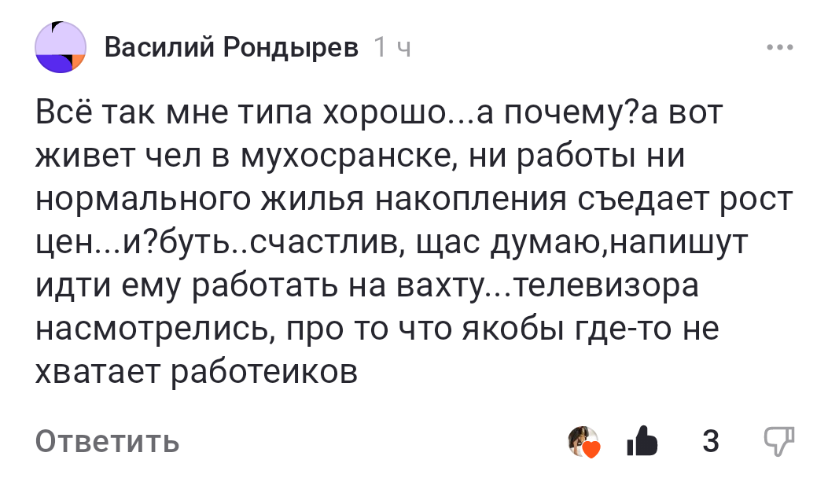Click the reactor's circular profile picture

coord(583,439)
